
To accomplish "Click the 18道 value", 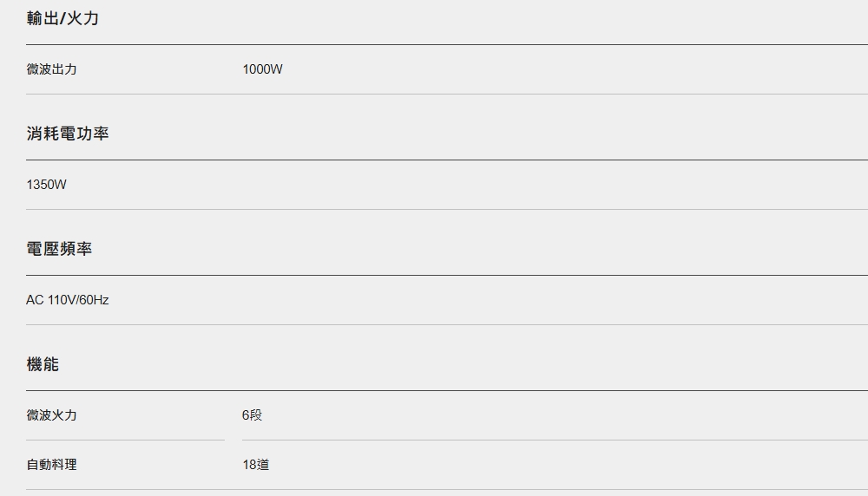I will (x=256, y=465).
